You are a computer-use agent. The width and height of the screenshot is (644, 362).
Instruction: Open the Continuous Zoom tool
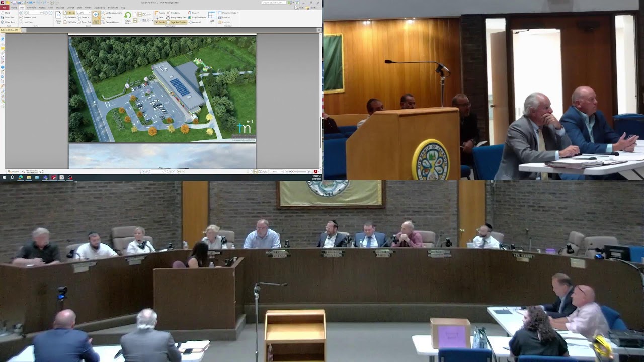[x=111, y=13]
